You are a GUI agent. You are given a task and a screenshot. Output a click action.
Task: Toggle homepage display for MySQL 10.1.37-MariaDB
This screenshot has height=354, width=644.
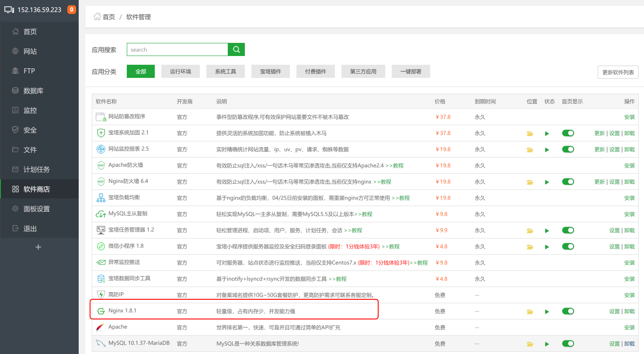[x=568, y=343]
